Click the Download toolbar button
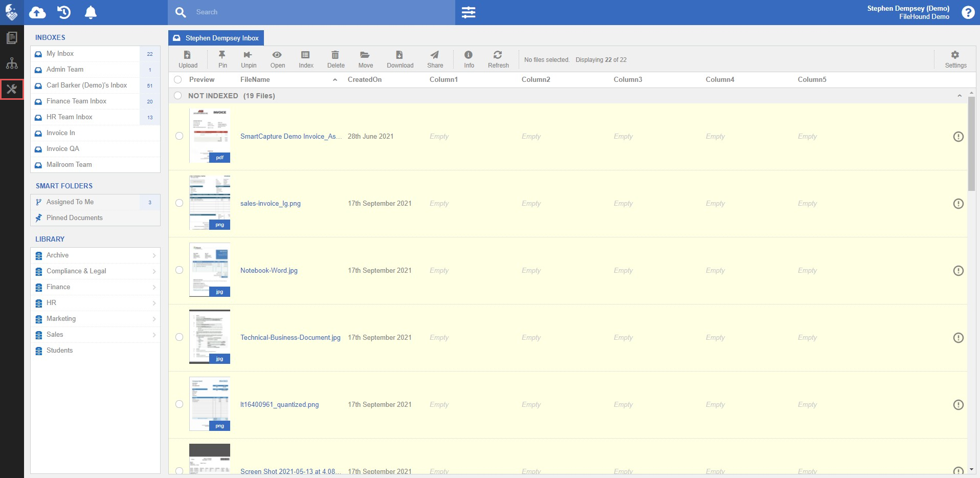 coord(400,59)
